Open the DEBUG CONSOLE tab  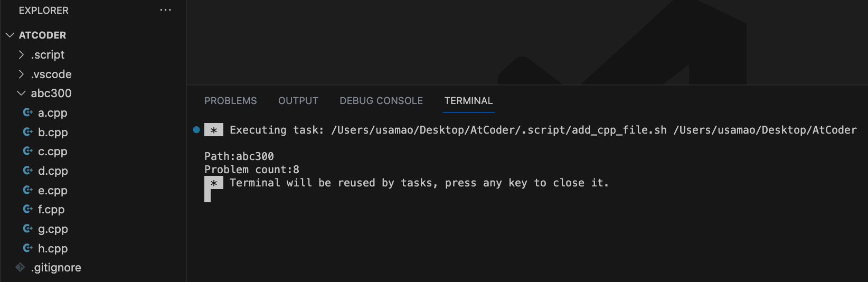[381, 101]
